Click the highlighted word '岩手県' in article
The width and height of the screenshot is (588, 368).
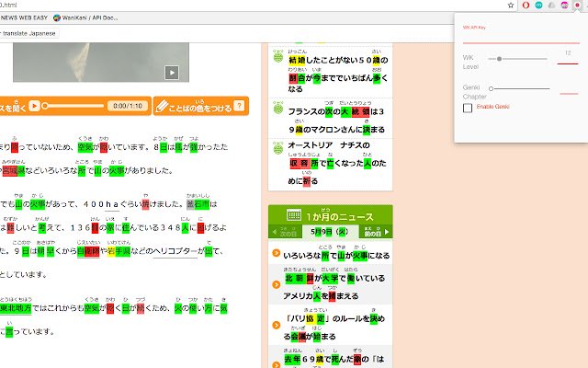pos(119,251)
